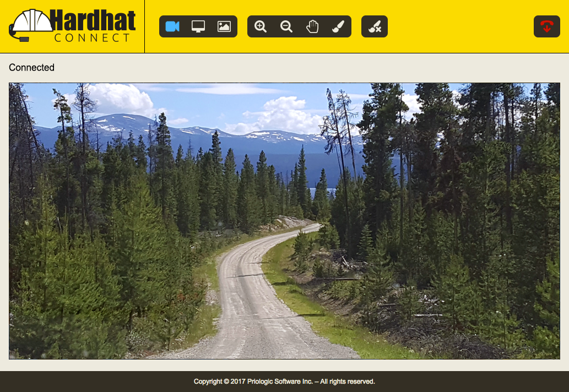Click the zoom out magnifier
Viewport: 569px width, 392px height.
click(286, 26)
